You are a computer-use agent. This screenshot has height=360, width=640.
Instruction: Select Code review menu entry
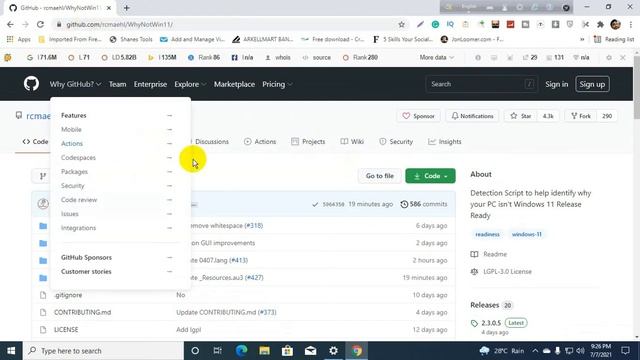79,200
